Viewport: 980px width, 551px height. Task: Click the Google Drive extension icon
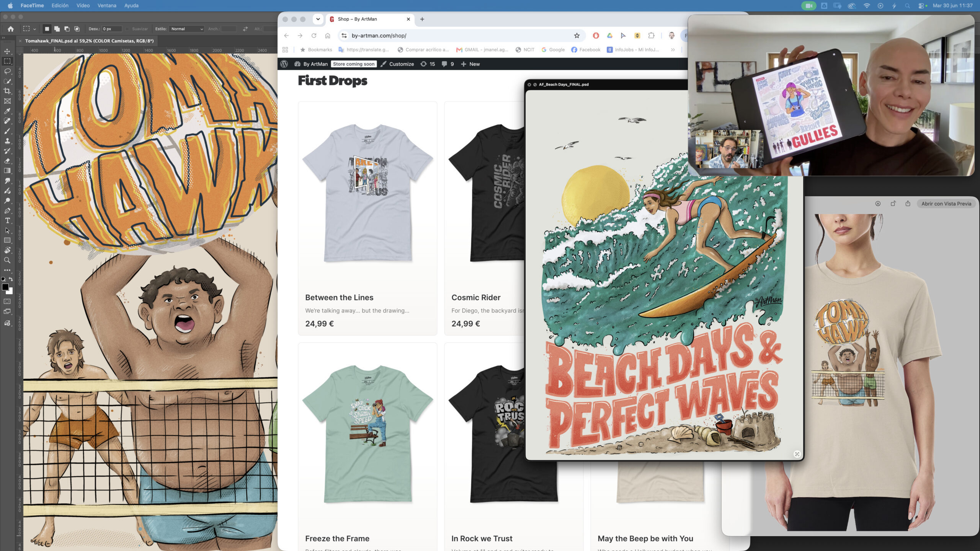coord(610,36)
